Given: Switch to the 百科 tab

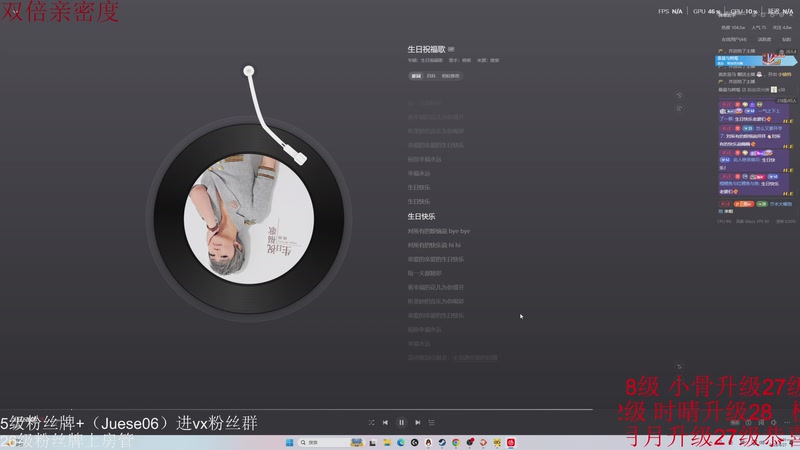Looking at the screenshot, I should click(x=431, y=76).
